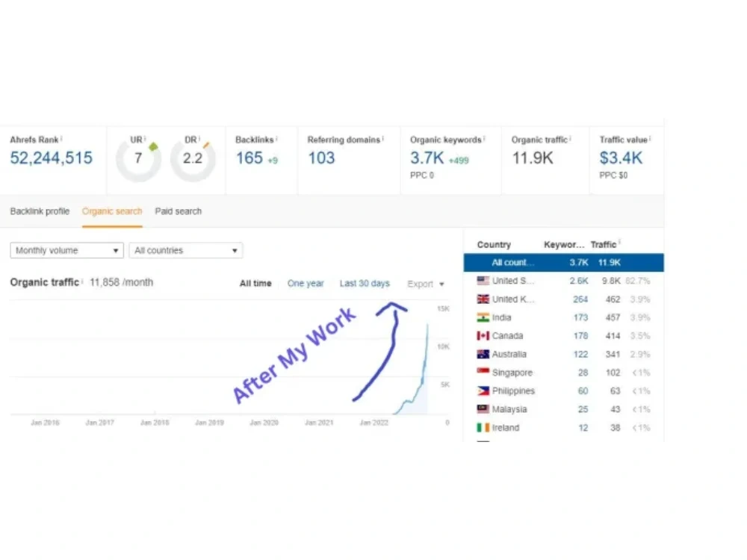Select the All time range
The height and width of the screenshot is (560, 747).
pos(255,283)
